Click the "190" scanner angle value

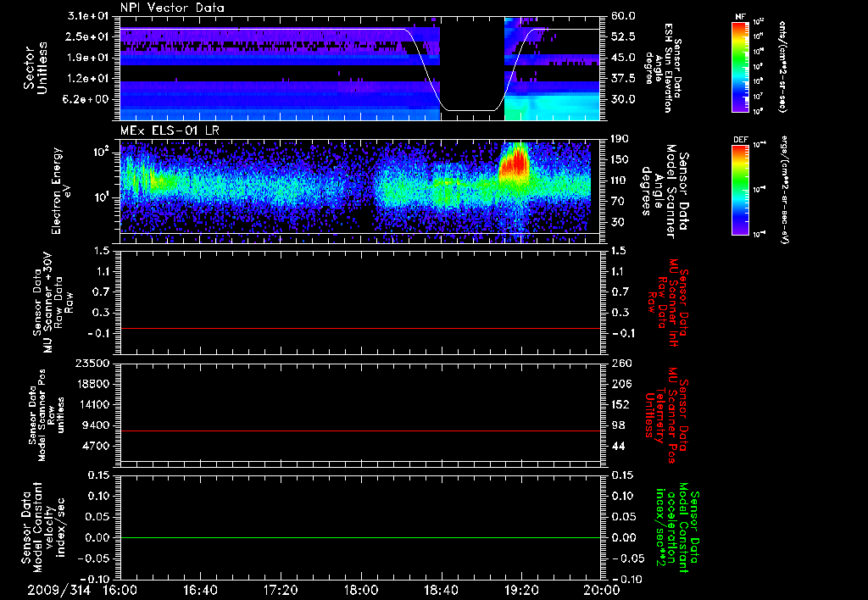[x=620, y=139]
